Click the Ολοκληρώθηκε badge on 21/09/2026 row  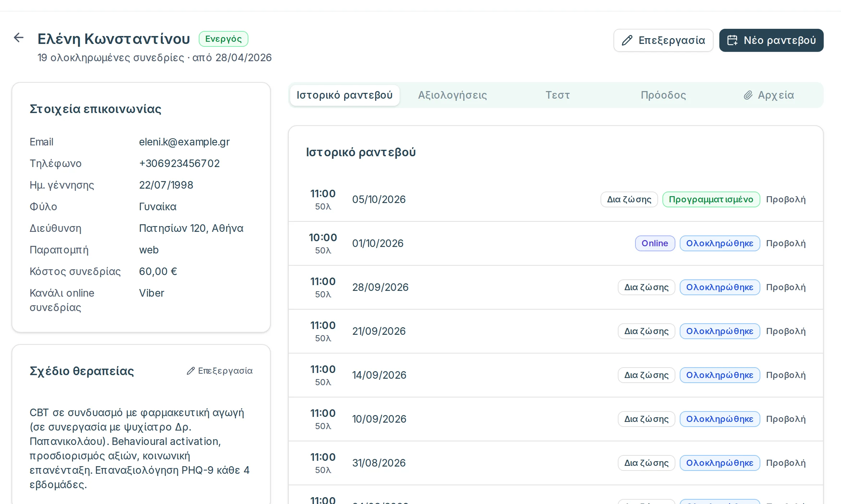[x=720, y=331]
